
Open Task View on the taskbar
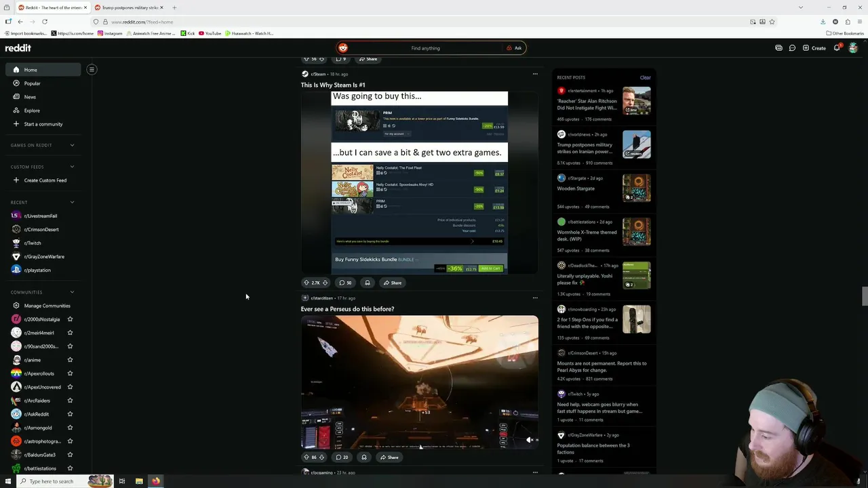click(122, 481)
